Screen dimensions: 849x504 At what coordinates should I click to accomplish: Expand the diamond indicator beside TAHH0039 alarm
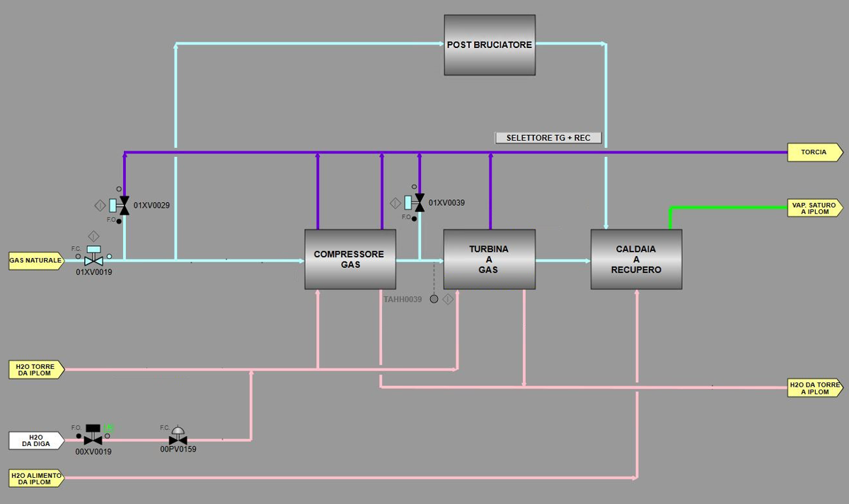pyautogui.click(x=448, y=298)
